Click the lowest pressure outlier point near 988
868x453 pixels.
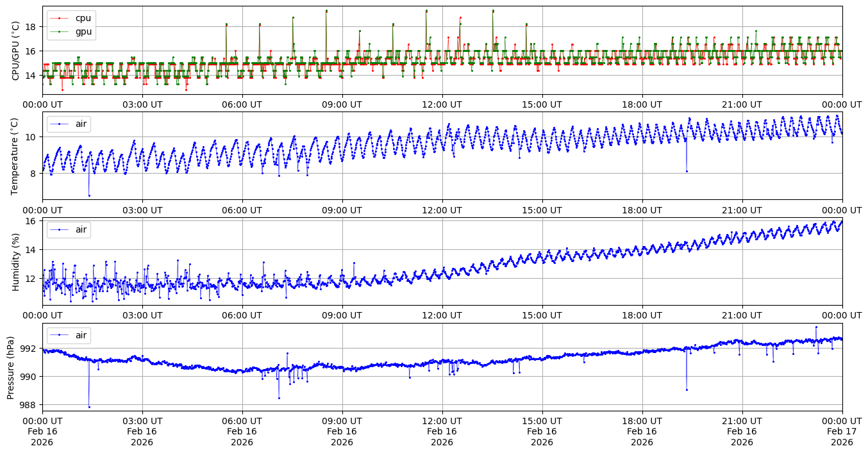pyautogui.click(x=89, y=407)
